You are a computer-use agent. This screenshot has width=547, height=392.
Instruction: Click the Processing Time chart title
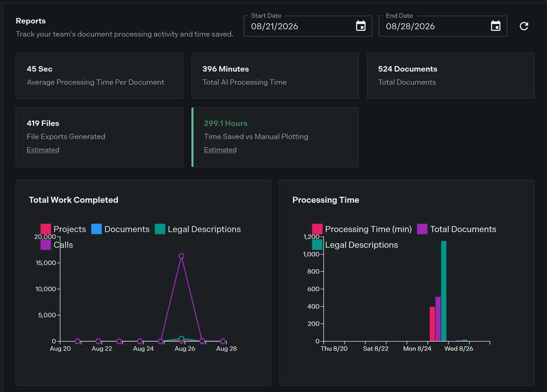pyautogui.click(x=326, y=200)
